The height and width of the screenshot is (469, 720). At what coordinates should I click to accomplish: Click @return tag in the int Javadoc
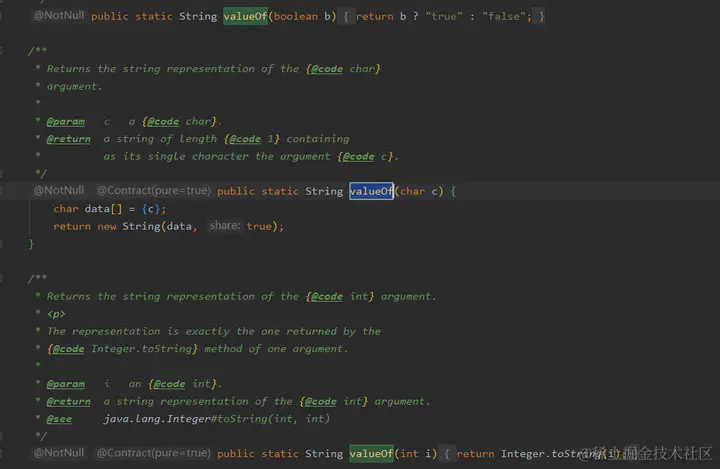tap(68, 401)
